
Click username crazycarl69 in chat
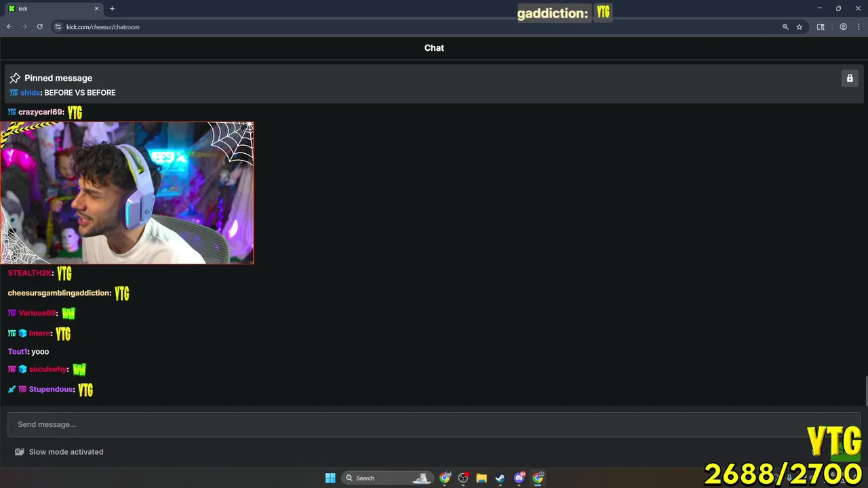tap(41, 112)
